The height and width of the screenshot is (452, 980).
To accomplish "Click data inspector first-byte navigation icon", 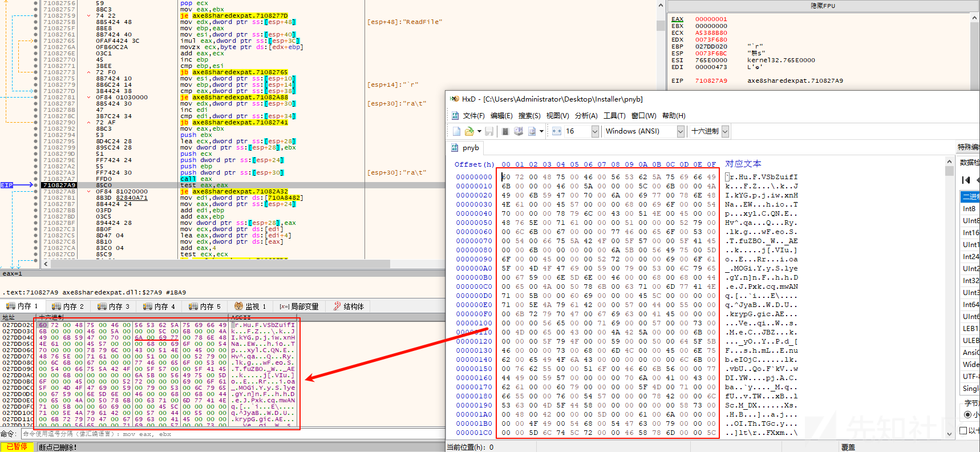I will point(966,180).
